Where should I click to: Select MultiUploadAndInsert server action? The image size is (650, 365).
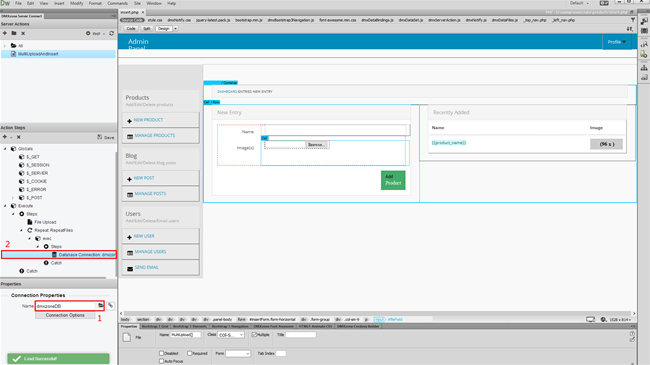coord(58,54)
